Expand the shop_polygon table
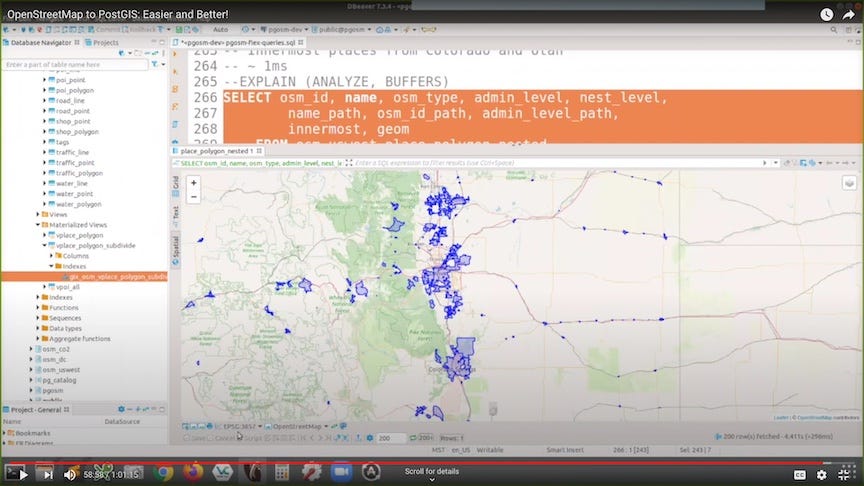The width and height of the screenshot is (864, 486). [45, 132]
